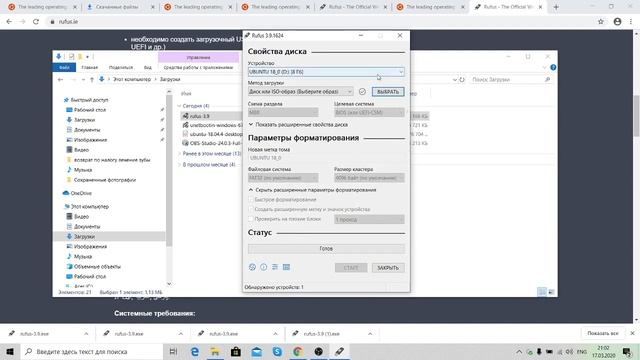Open Главная tab in Explorer ribbon
Image resolution: width=640 pixels, height=360 pixels.
pos(89,67)
